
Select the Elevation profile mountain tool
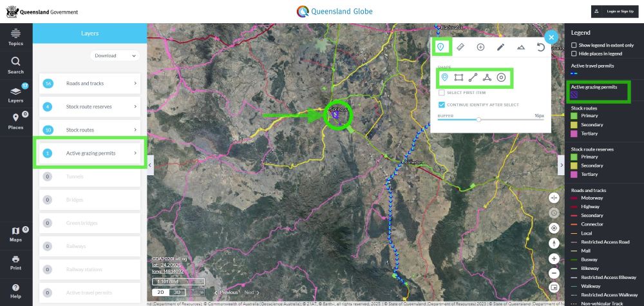point(521,47)
